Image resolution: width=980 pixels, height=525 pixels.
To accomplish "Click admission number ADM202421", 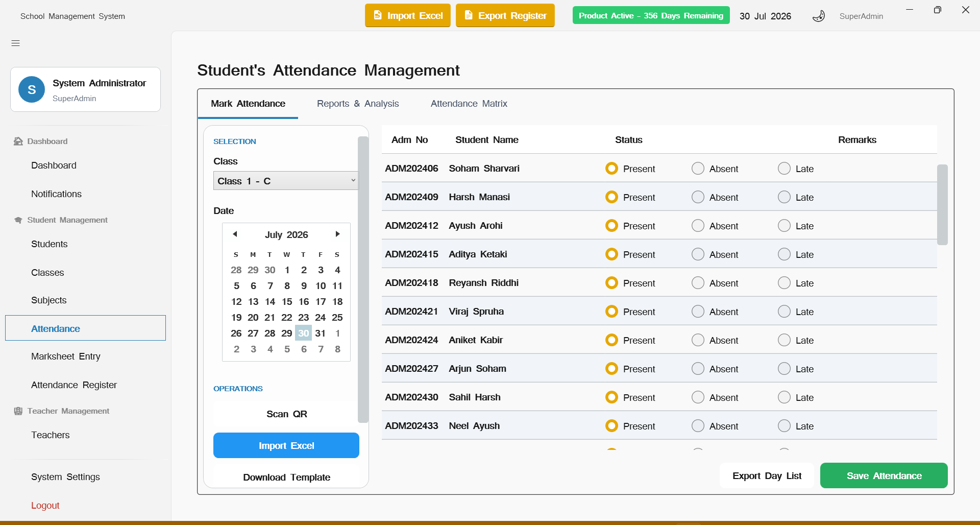I will [411, 312].
